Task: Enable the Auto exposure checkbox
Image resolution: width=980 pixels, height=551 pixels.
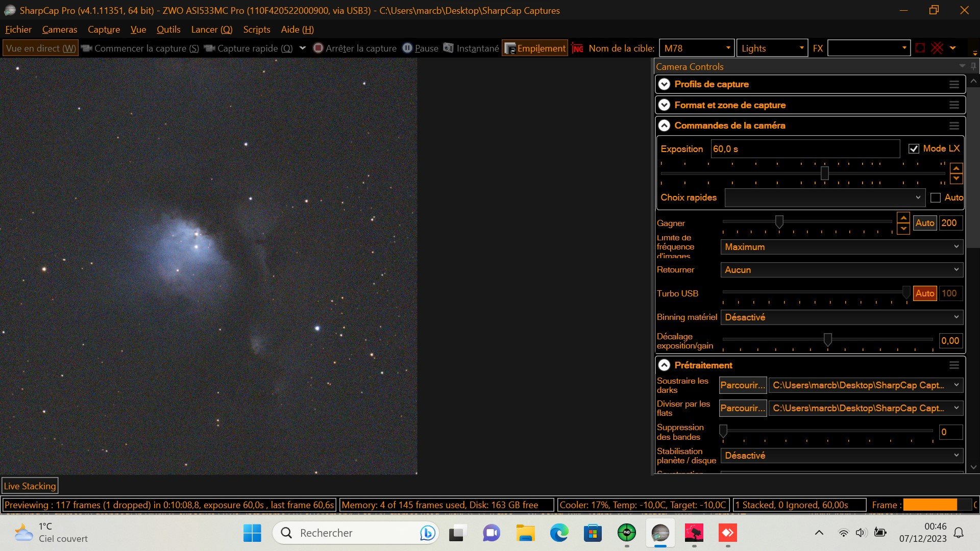Action: 936,197
